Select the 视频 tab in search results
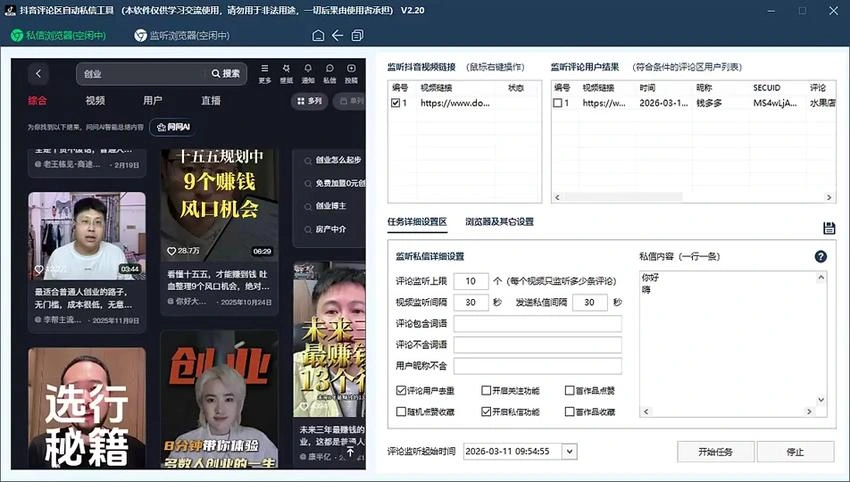The image size is (850, 482). (x=95, y=101)
